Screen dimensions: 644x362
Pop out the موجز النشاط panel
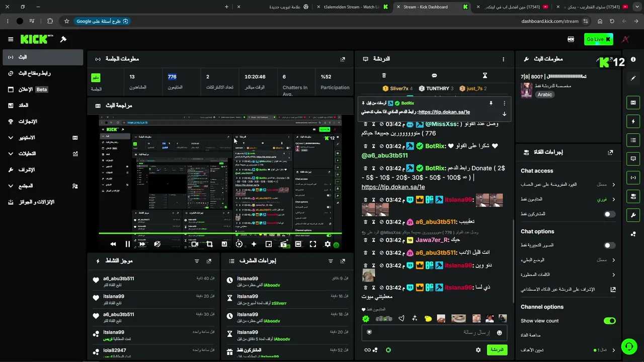click(209, 261)
